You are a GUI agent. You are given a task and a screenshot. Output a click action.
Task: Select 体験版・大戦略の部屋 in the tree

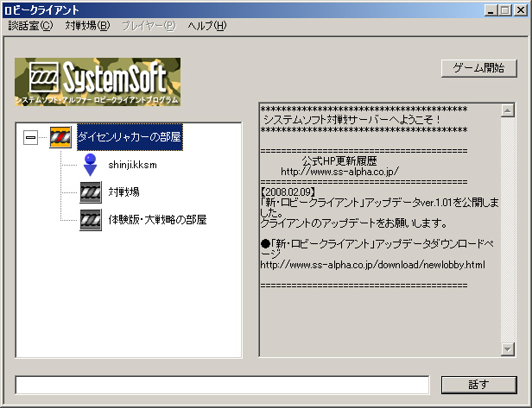pos(157,220)
